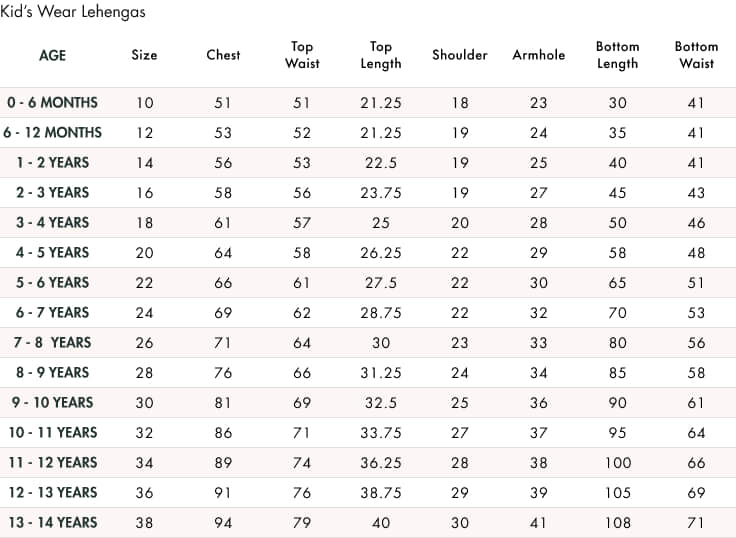Click Chest value for 10 - 11 YEARS

click(223, 433)
